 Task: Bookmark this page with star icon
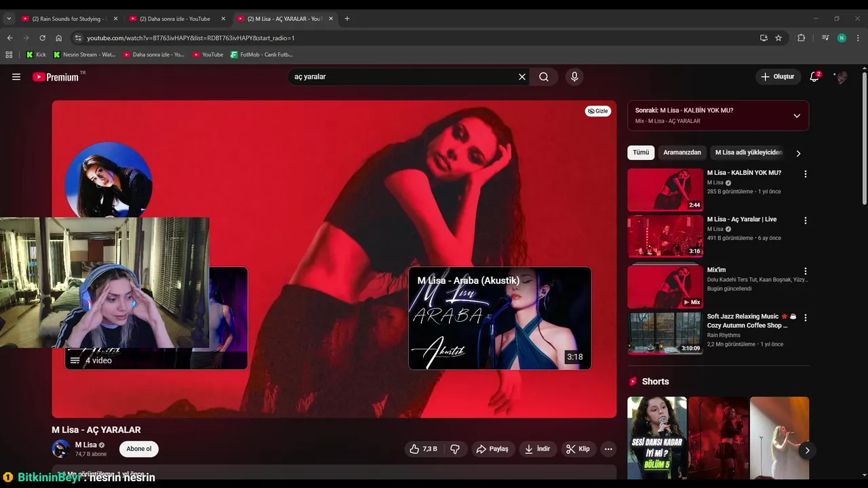(x=778, y=38)
